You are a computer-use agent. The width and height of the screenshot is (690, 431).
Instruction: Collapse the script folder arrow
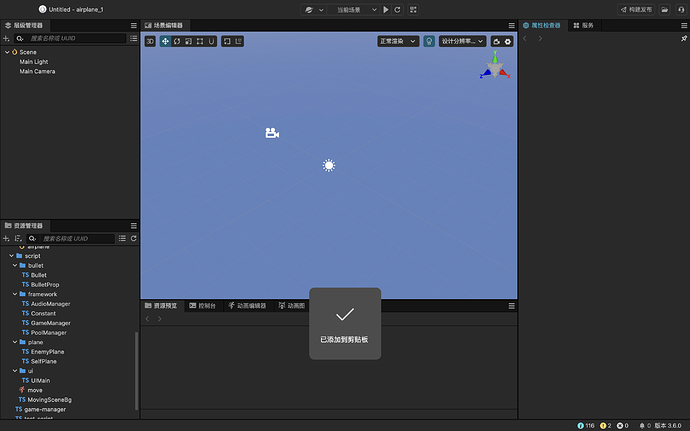coord(11,256)
